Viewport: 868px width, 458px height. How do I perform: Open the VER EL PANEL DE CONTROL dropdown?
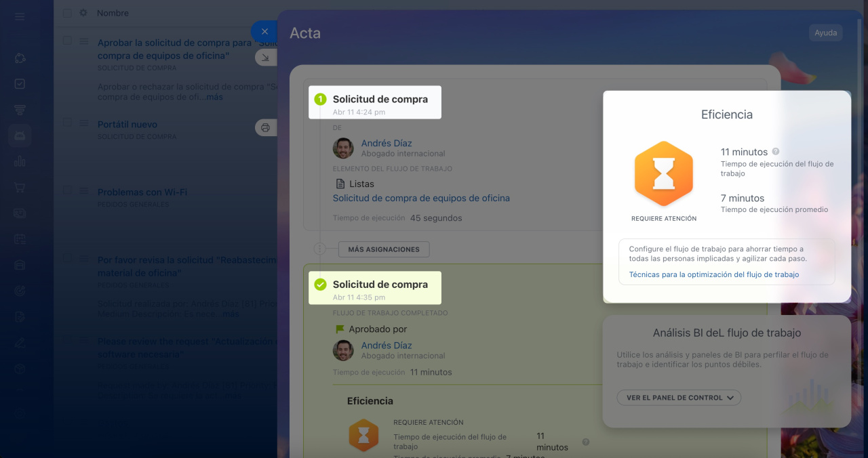(x=679, y=398)
